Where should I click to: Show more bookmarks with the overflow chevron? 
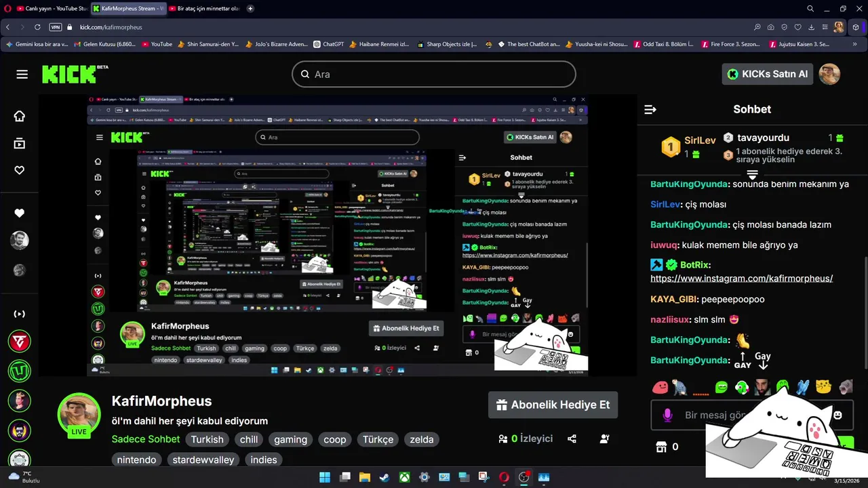[854, 44]
